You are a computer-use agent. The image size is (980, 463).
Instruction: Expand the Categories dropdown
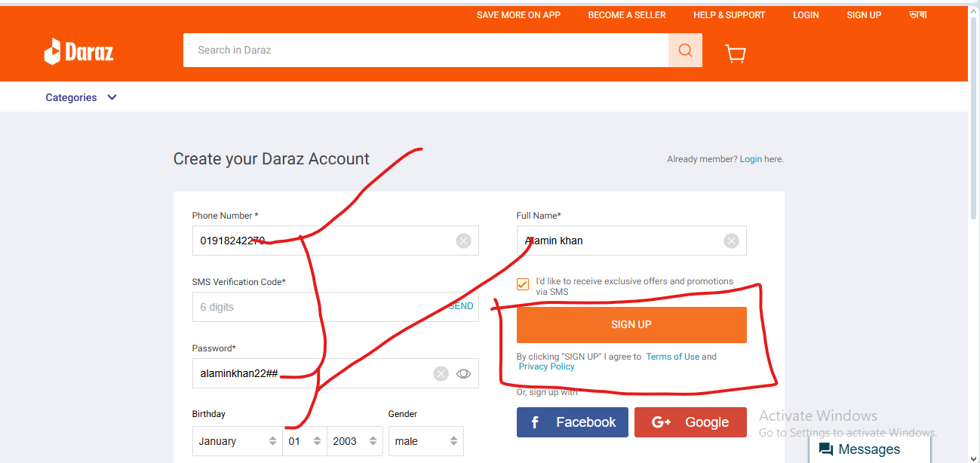(81, 97)
